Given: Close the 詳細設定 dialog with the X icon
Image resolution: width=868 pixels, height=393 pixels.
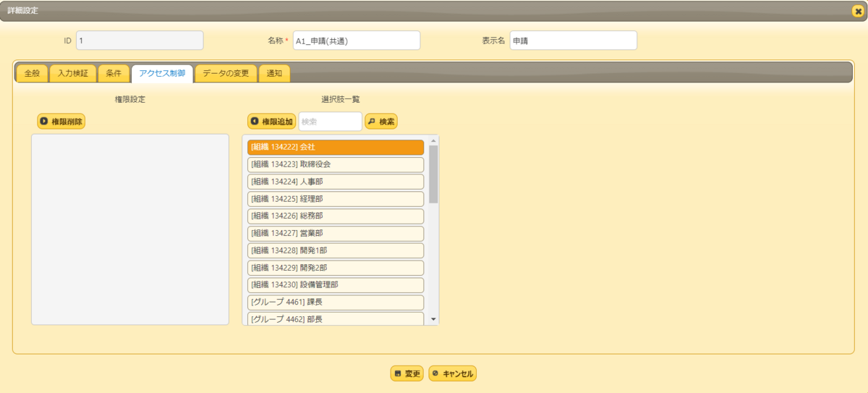Looking at the screenshot, I should tap(858, 11).
